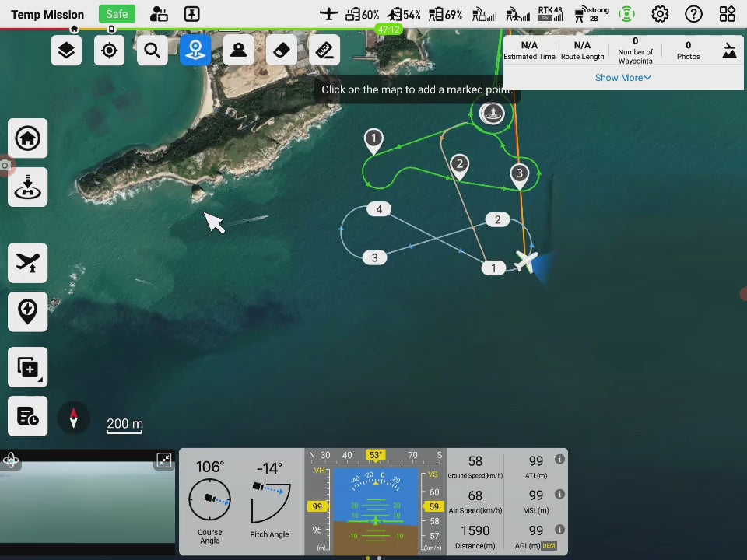Expand route details with Show More
Image resolution: width=747 pixels, height=560 pixels.
[x=622, y=78]
